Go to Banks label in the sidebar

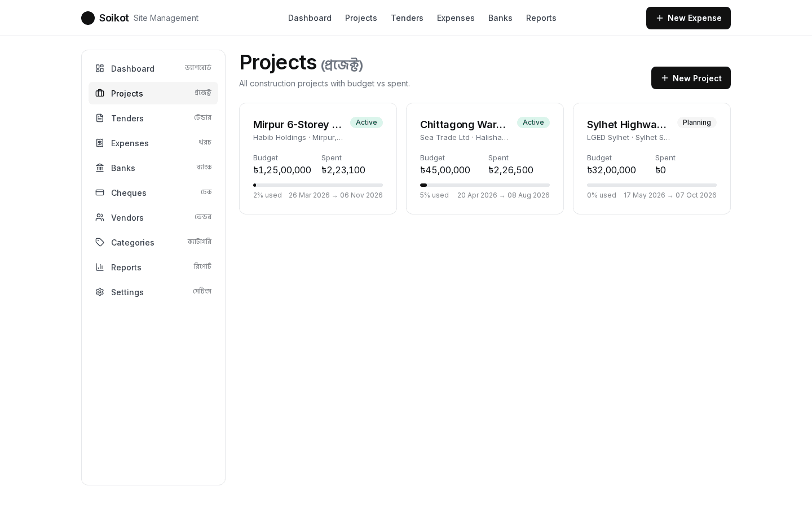(x=123, y=168)
